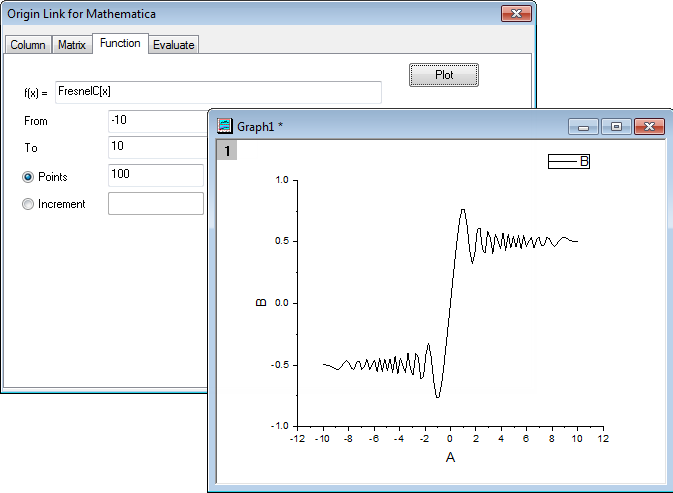Click the f(x) field containing FresnelC[x]
673x493 pixels.
click(218, 92)
